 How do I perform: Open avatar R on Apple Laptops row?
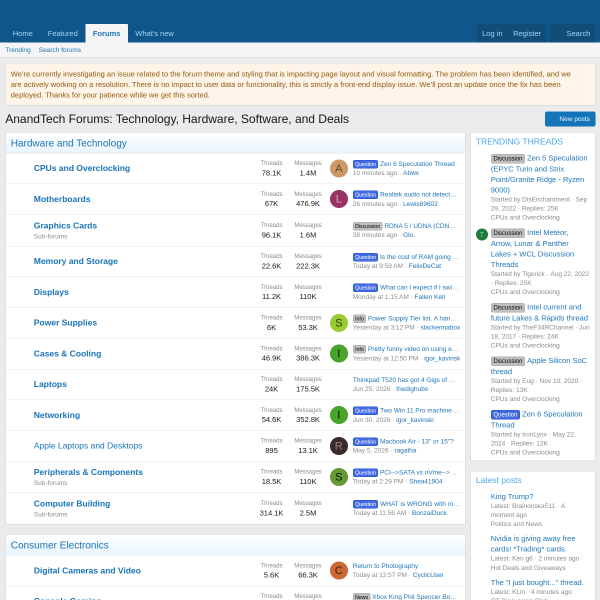339,446
